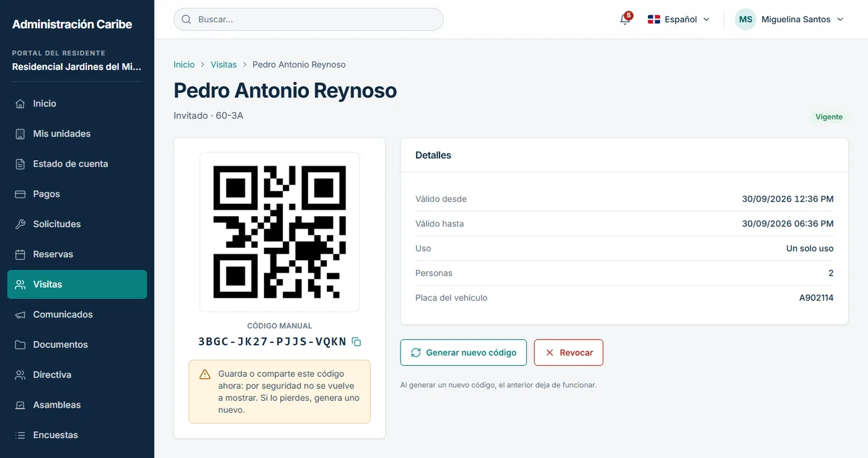Click the Comunicados megaphone icon
The height and width of the screenshot is (458, 868).
point(20,315)
